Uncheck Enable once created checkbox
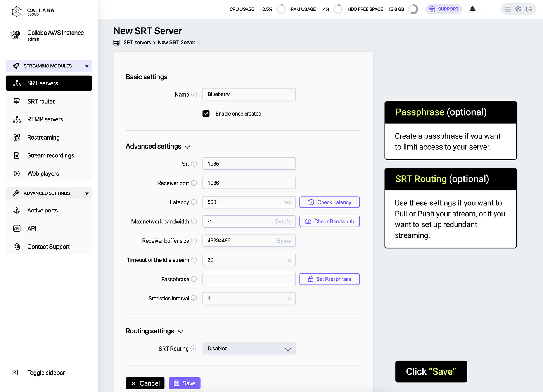The height and width of the screenshot is (392, 543). tap(206, 114)
